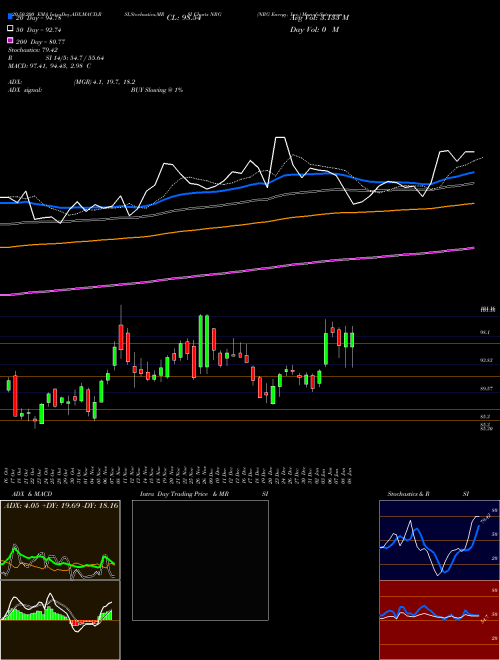Click the magenta 200 Day EMA line
500x660 pixels.
(x=236, y=272)
